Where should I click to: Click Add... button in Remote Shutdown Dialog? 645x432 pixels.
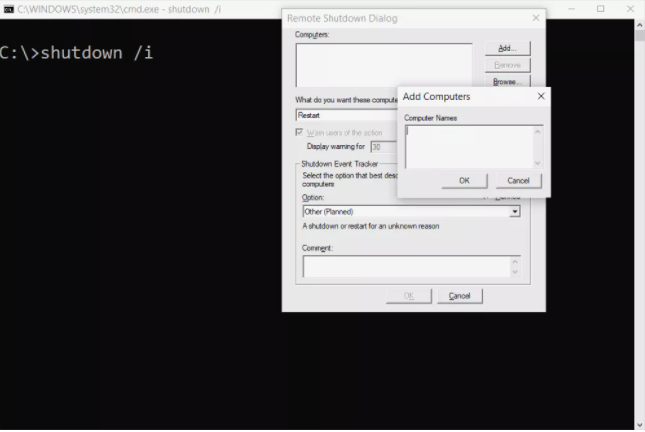pos(508,48)
